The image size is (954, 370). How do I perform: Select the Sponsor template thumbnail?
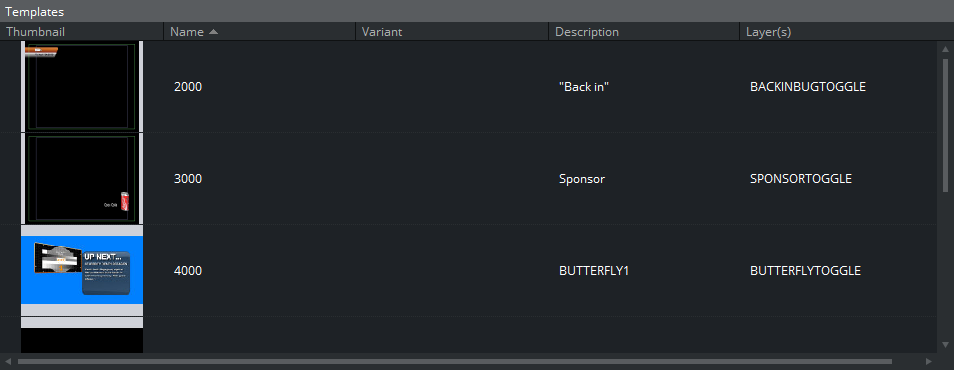82,179
